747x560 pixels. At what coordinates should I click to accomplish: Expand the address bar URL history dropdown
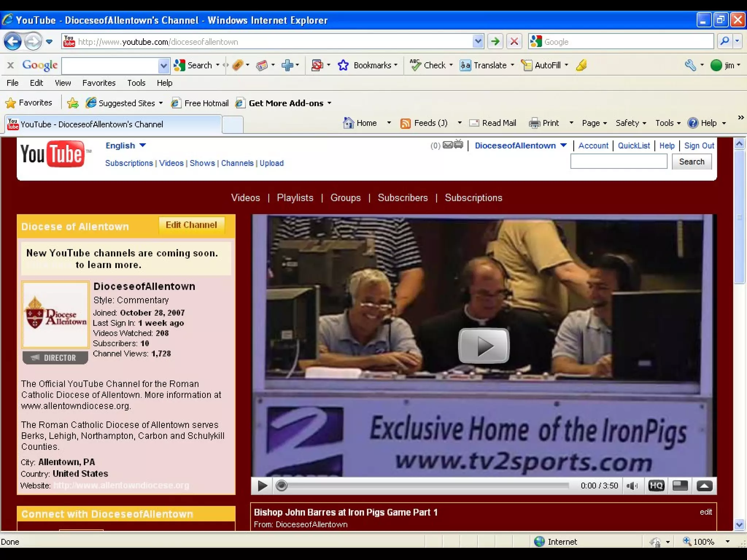coord(477,42)
